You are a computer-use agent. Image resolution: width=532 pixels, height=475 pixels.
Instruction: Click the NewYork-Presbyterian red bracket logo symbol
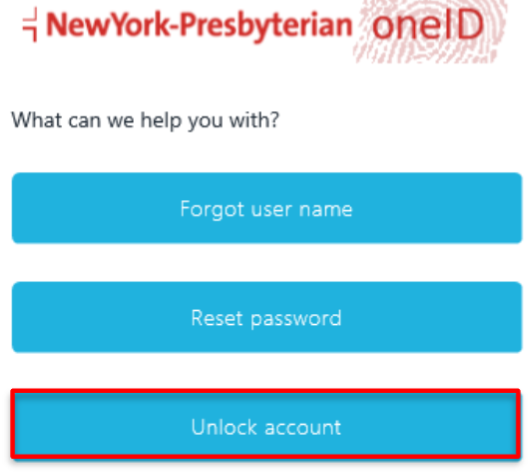(30, 25)
